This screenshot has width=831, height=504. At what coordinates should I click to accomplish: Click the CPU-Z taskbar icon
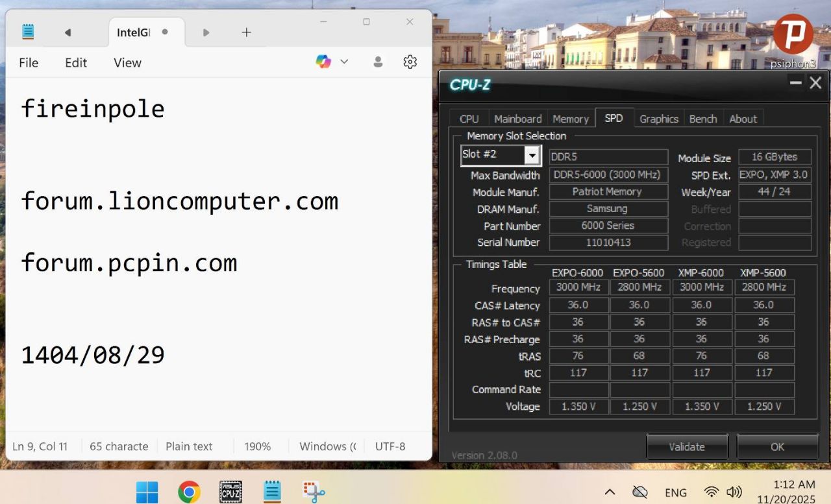point(230,492)
